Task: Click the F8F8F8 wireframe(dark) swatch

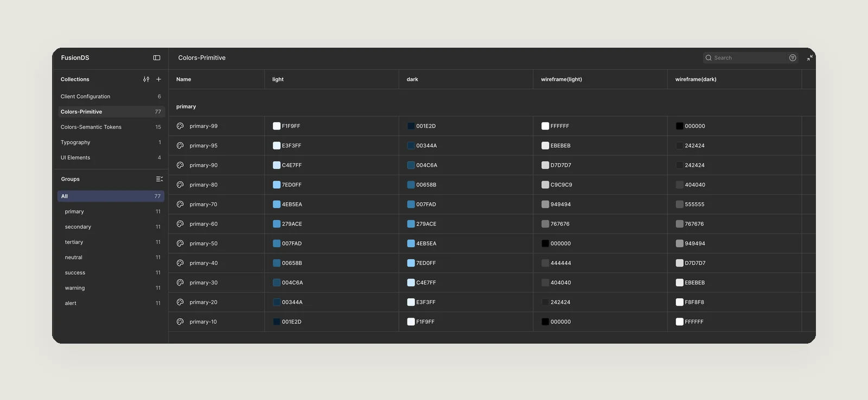Action: pos(679,302)
